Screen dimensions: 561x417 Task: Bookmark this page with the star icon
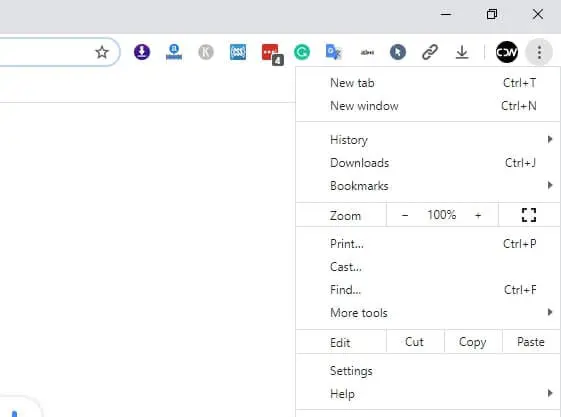coord(102,52)
